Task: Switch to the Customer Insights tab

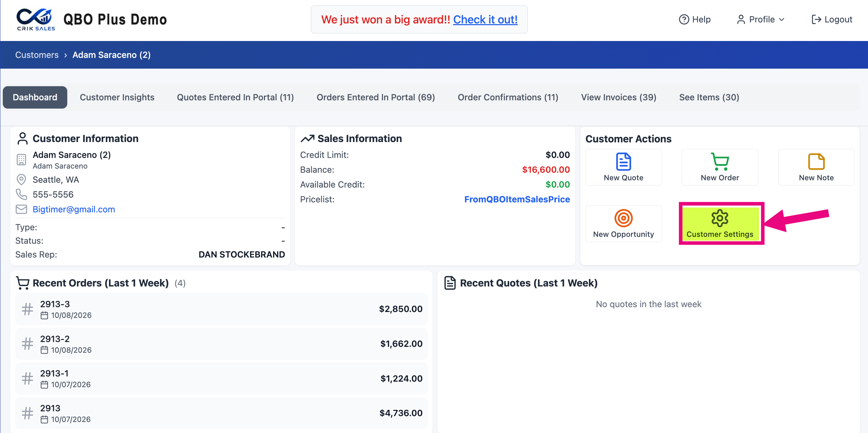Action: 117,97
